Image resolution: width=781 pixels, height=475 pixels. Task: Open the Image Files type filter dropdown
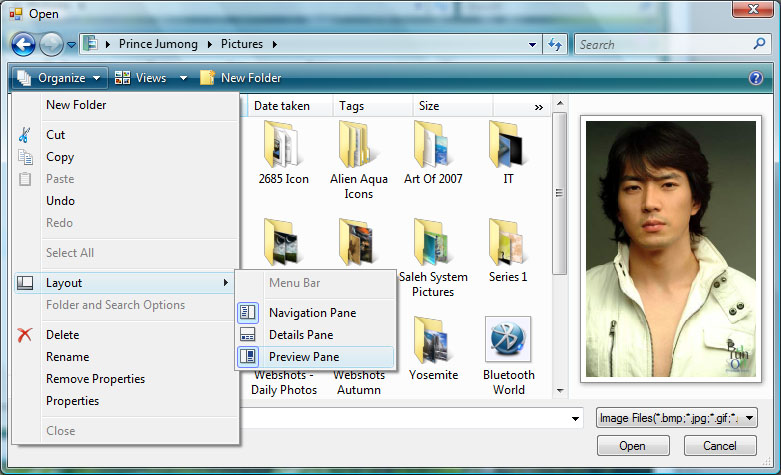676,418
